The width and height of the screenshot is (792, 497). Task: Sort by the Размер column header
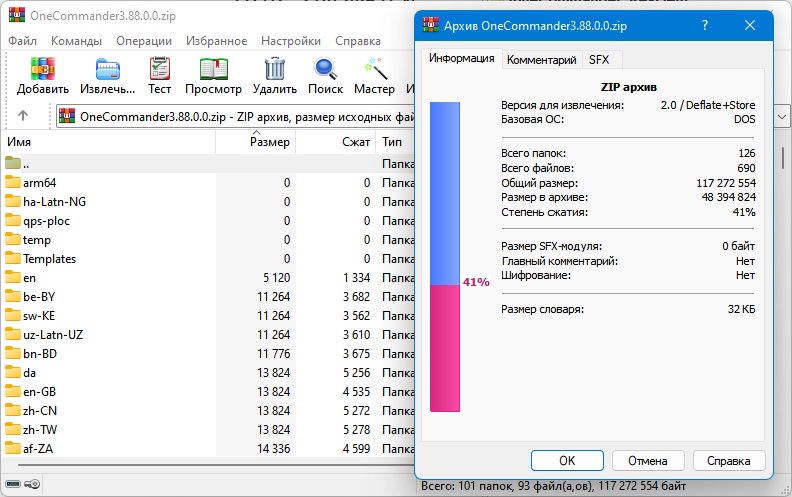pos(256,142)
